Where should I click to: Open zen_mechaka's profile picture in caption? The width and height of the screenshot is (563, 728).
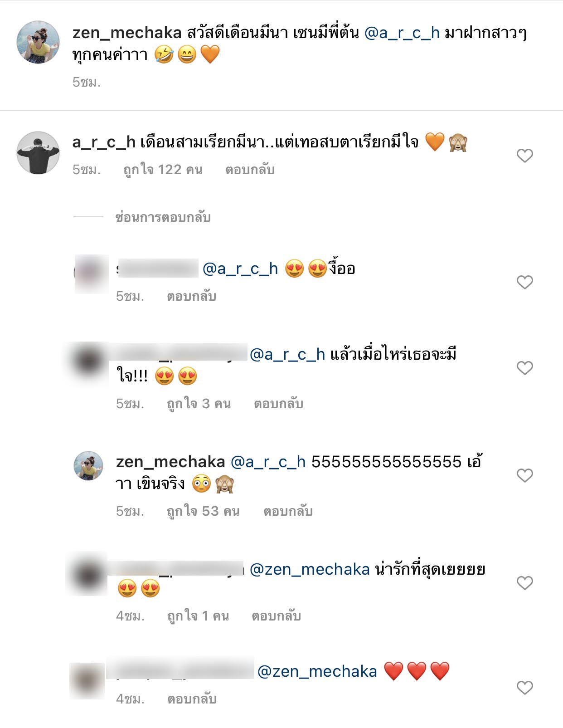point(38,42)
